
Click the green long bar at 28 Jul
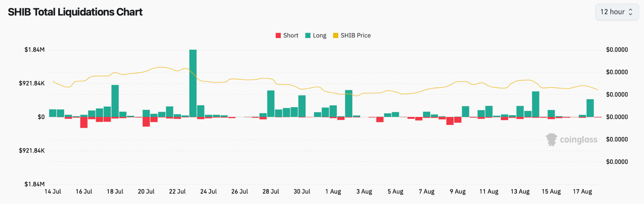click(271, 104)
